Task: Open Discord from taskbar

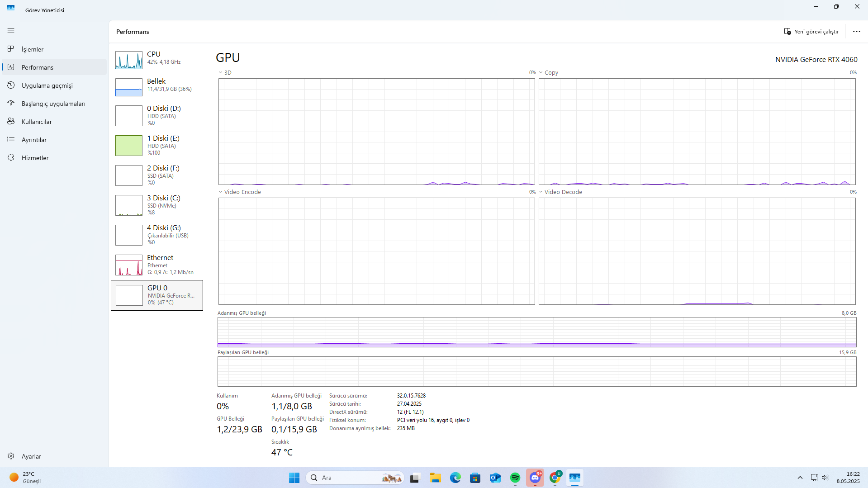Action: pos(535,478)
